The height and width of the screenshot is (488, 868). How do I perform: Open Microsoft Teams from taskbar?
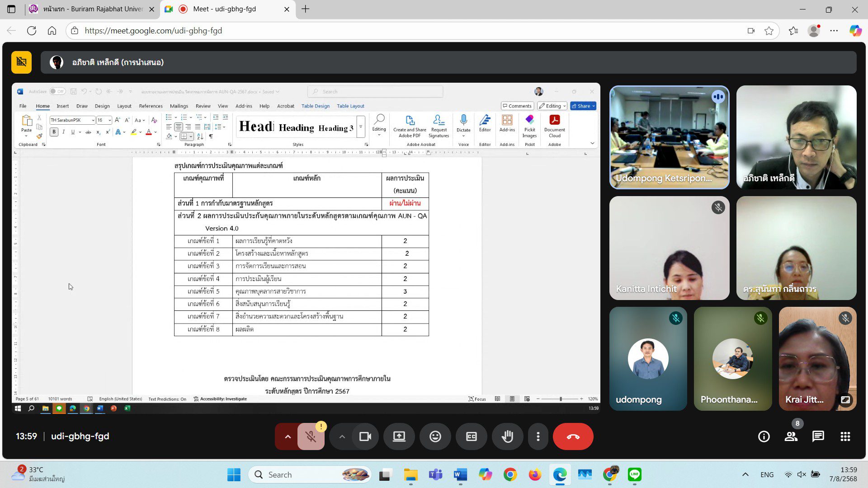pyautogui.click(x=435, y=474)
